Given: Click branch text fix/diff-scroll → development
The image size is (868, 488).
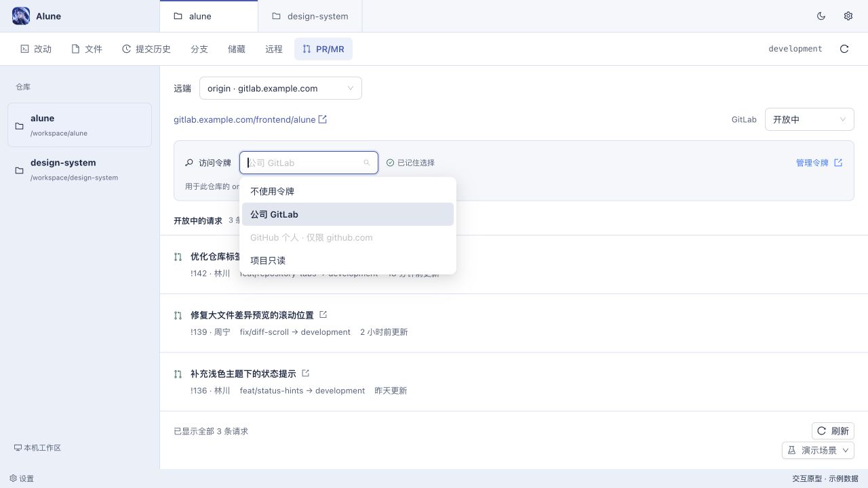Looking at the screenshot, I should [x=295, y=332].
